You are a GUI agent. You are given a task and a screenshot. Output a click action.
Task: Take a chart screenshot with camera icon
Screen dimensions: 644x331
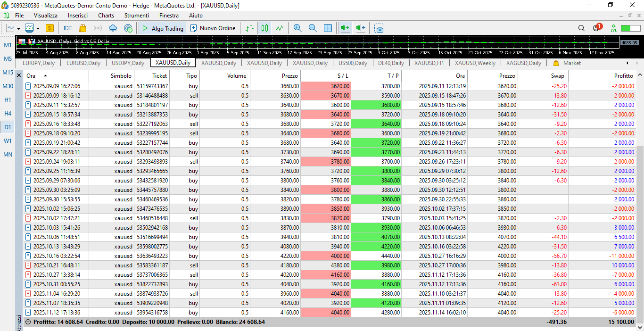[x=379, y=28]
